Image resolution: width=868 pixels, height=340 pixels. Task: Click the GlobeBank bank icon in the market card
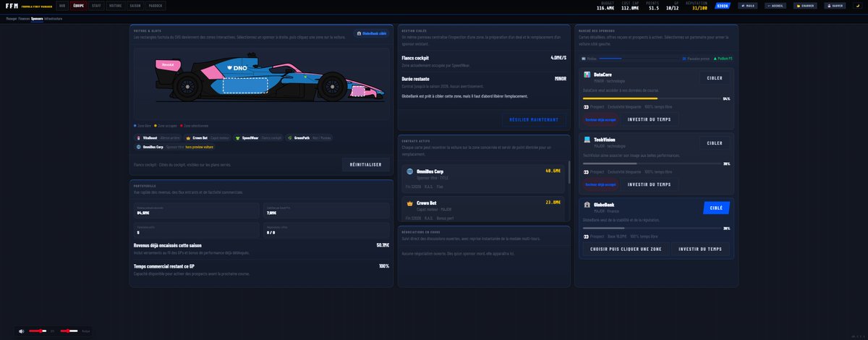point(587,205)
